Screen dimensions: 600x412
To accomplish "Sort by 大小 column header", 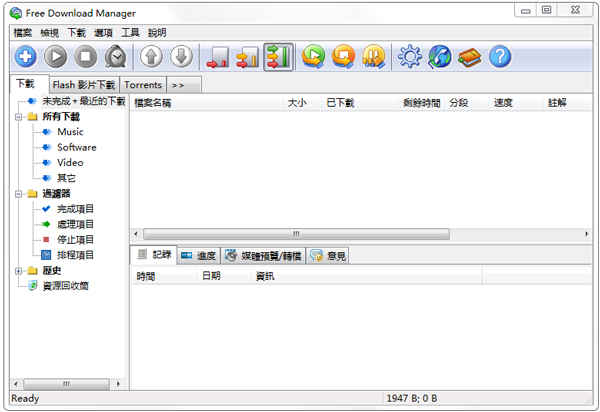I will pyautogui.click(x=302, y=103).
